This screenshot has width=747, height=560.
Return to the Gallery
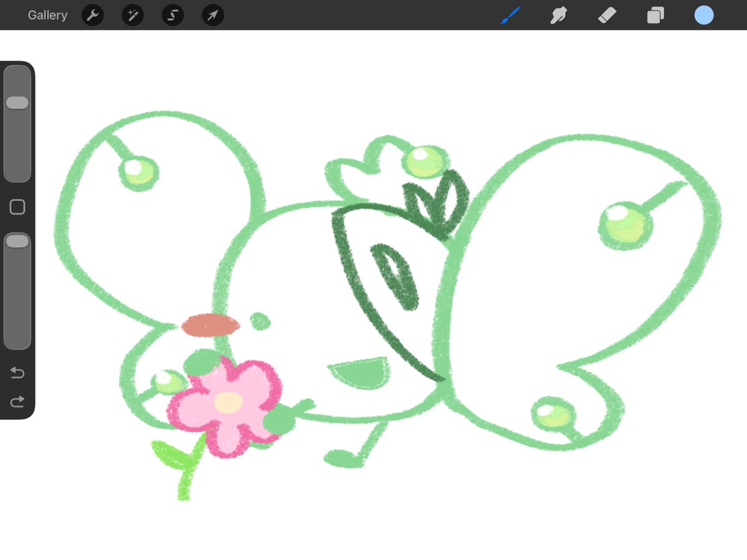[47, 15]
